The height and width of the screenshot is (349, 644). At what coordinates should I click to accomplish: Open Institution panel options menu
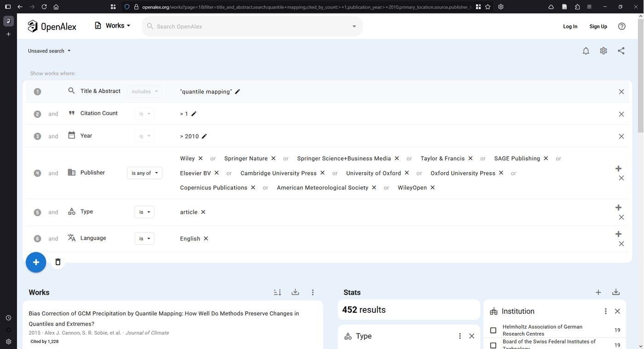coord(605,311)
